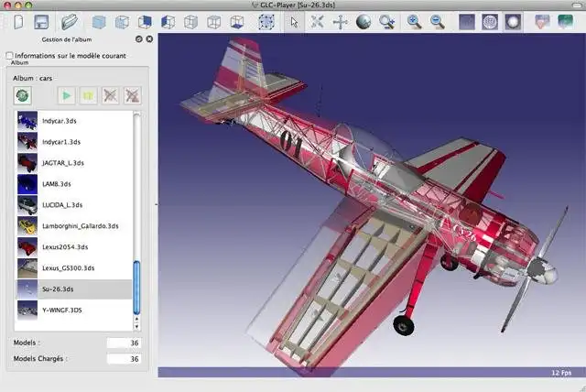Click the New album icon
Screen dimensions: 586x392
18,22
